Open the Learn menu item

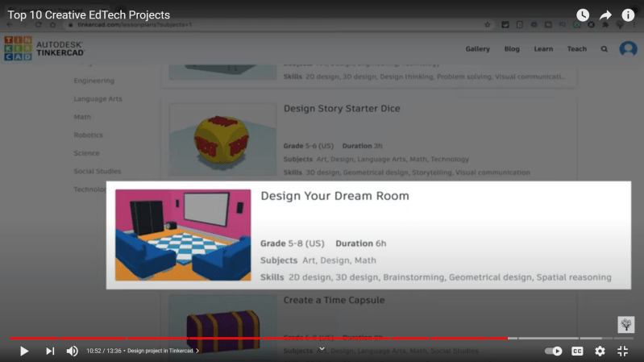[x=543, y=49]
